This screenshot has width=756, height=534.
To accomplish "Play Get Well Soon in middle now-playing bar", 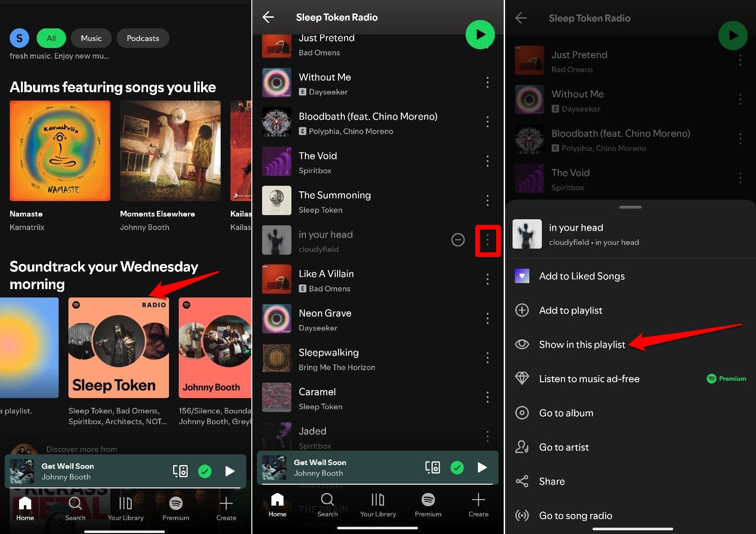I will pos(482,467).
